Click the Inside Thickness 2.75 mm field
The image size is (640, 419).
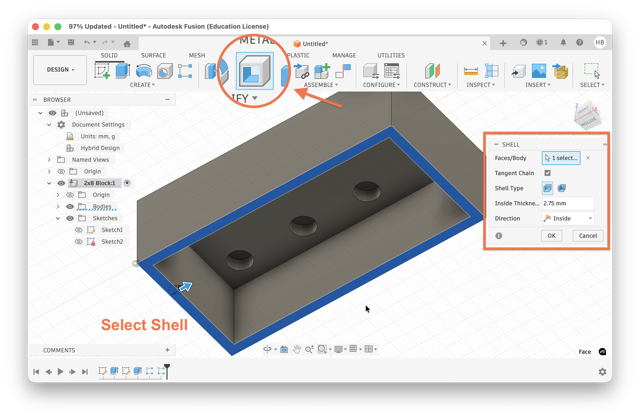click(x=568, y=203)
